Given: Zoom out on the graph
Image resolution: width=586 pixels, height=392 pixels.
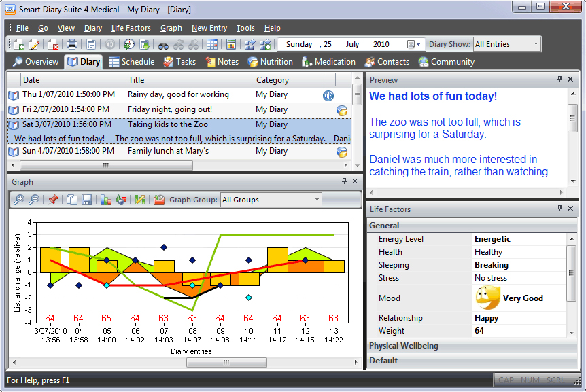Looking at the screenshot, I should tap(33, 200).
